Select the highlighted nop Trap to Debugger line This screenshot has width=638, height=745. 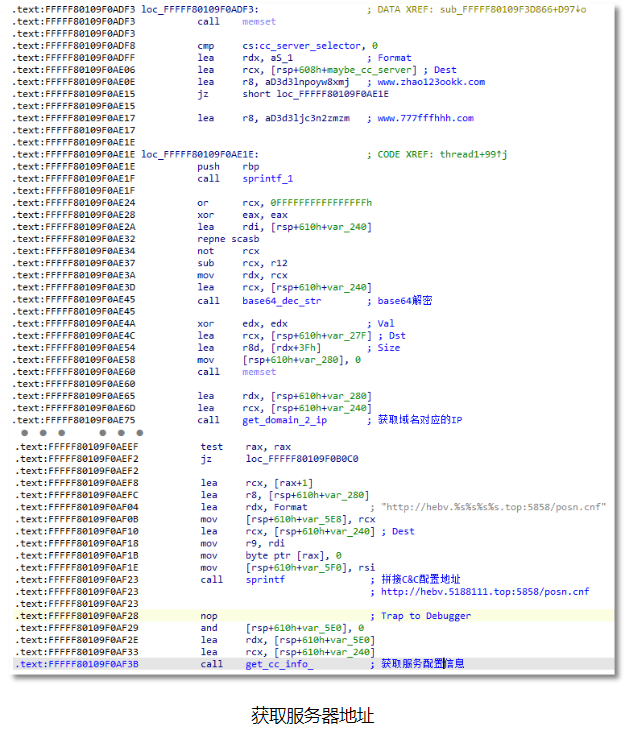[x=314, y=616]
